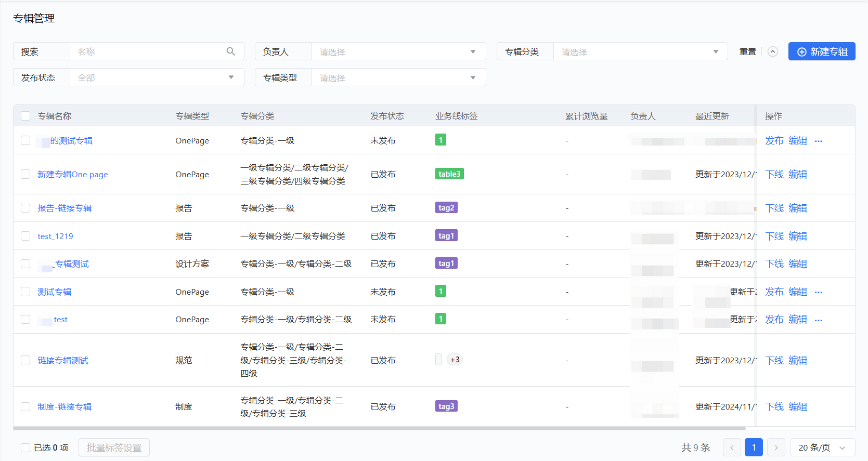The image size is (868, 461).
Task: Open more actions for _test row
Action: tap(819, 320)
